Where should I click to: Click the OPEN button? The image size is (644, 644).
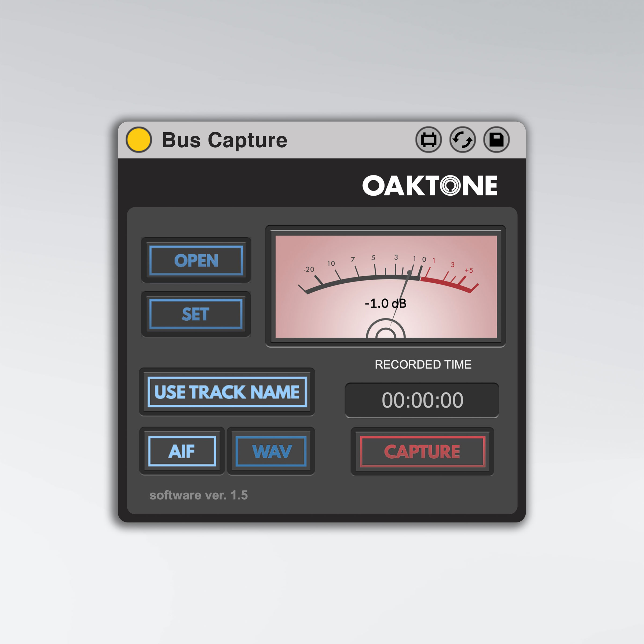click(x=196, y=260)
